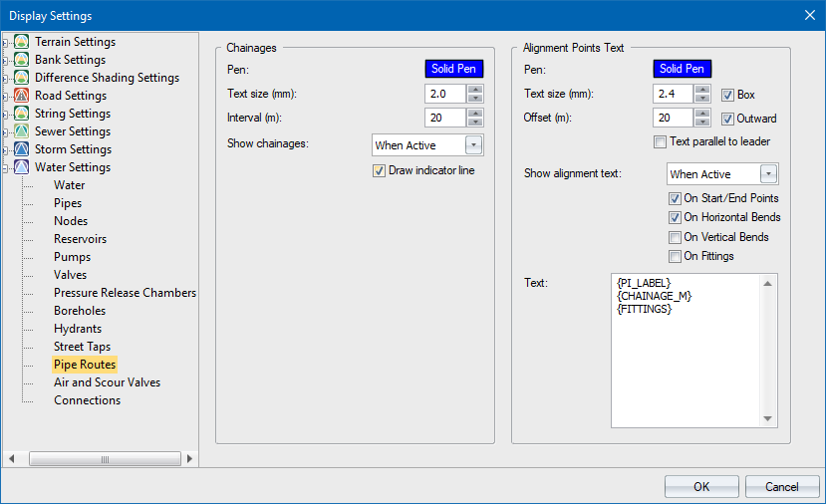The image size is (826, 504).
Task: Enable Text parallel to leader
Action: (x=660, y=142)
